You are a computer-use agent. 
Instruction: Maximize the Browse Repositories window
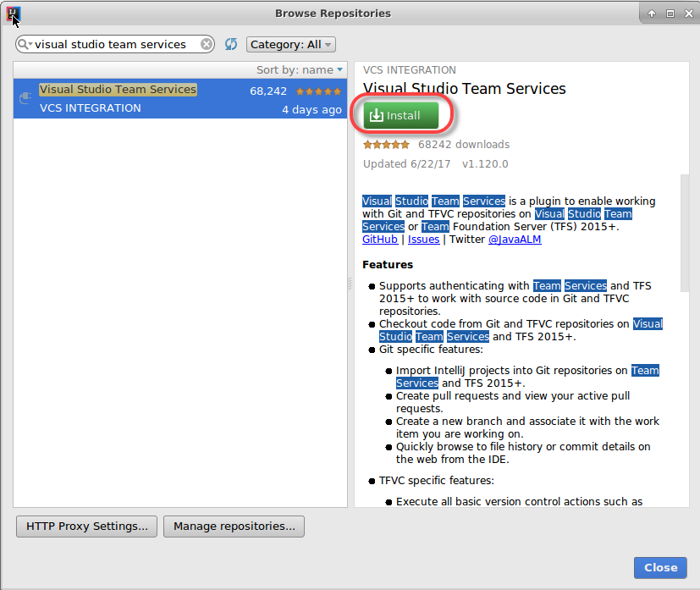click(670, 14)
